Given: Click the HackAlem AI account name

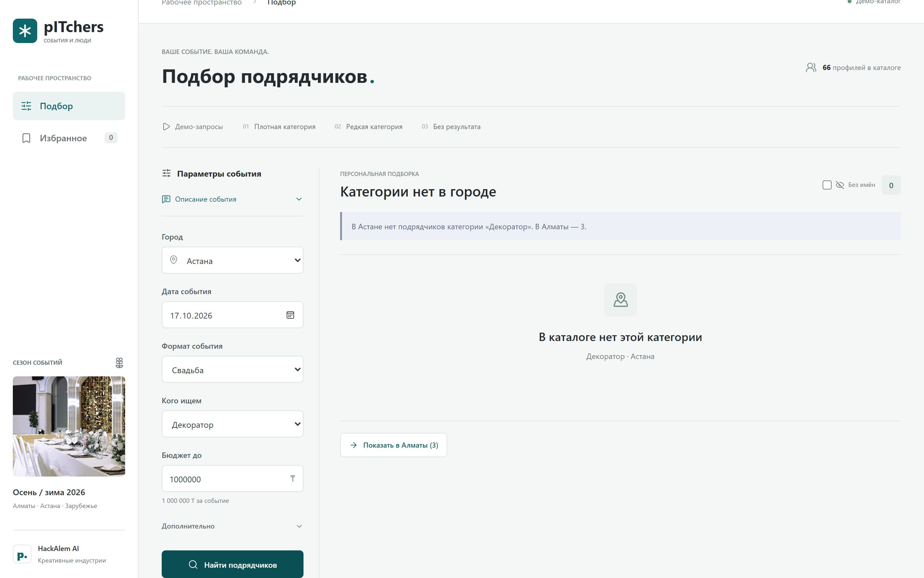Looking at the screenshot, I should tap(58, 548).
